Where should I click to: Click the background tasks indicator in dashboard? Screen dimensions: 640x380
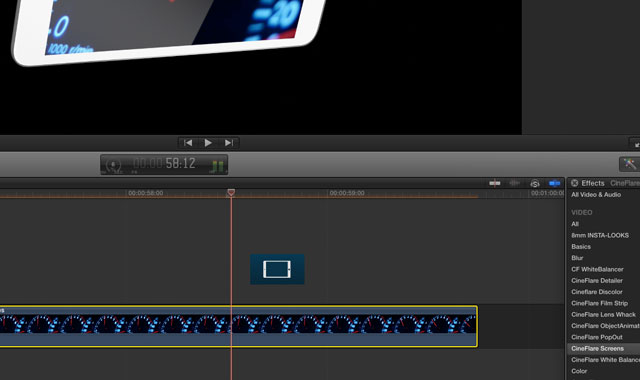point(113,165)
